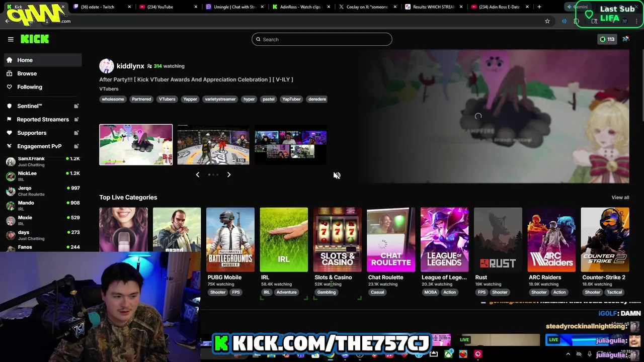Go to Home in sidebar

[43, 60]
